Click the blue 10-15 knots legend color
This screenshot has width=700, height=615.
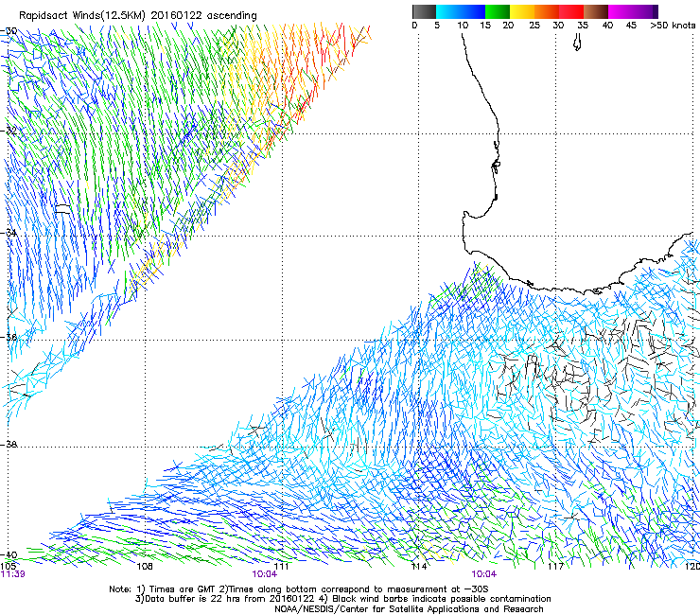coord(473,11)
